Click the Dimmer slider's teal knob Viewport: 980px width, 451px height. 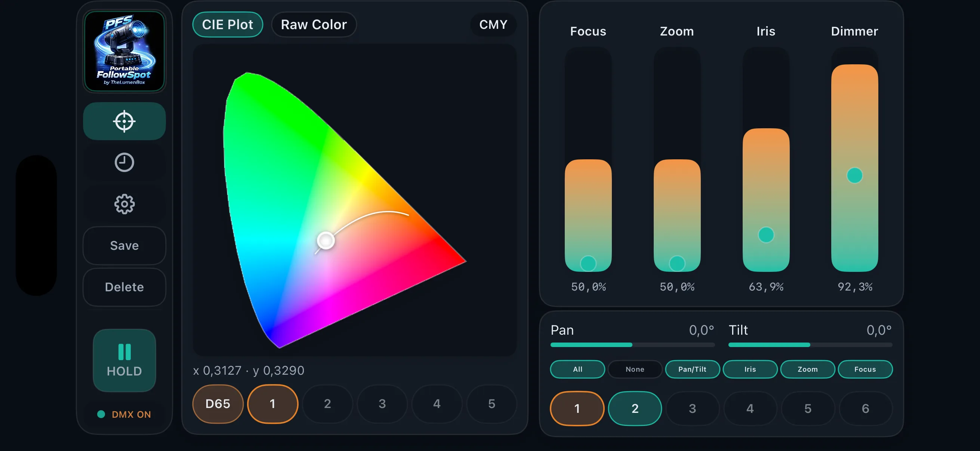854,175
